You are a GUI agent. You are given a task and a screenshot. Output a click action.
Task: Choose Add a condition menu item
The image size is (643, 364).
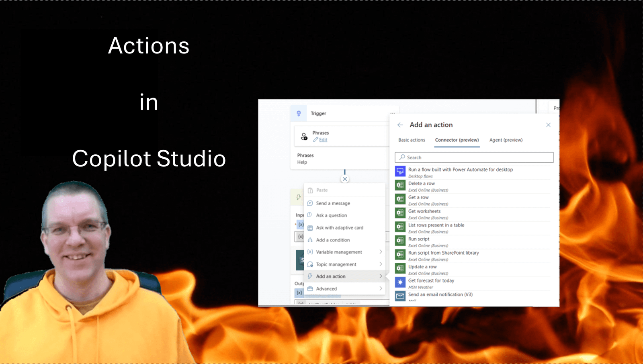click(344, 240)
